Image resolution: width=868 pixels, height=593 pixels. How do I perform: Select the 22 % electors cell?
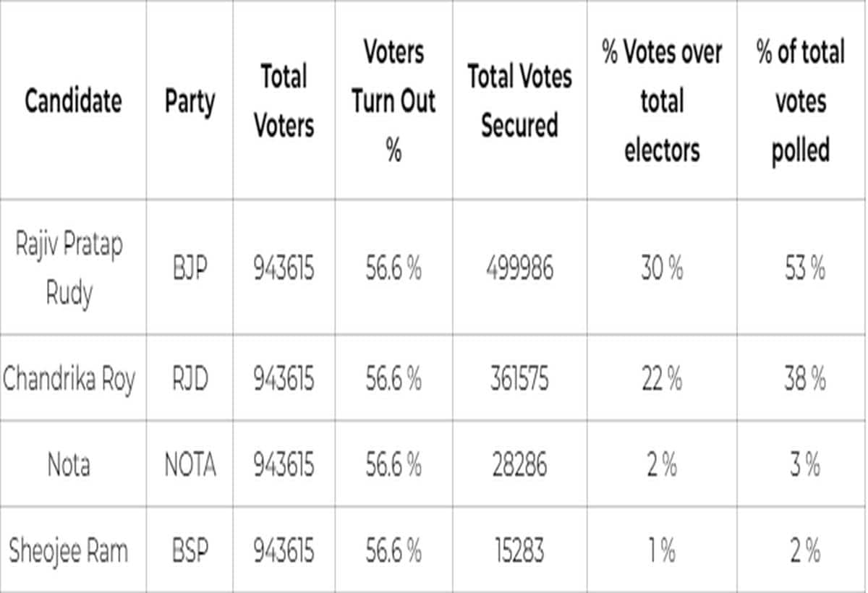click(x=661, y=379)
